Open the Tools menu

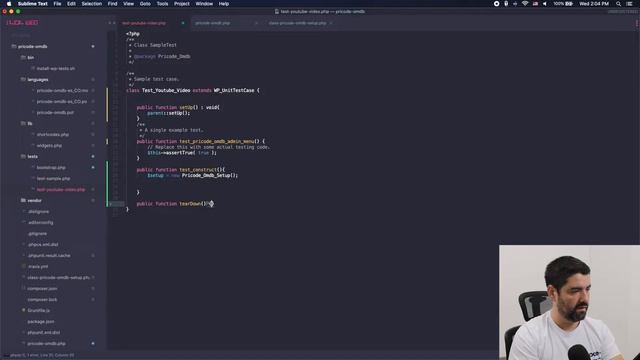tap(162, 4)
